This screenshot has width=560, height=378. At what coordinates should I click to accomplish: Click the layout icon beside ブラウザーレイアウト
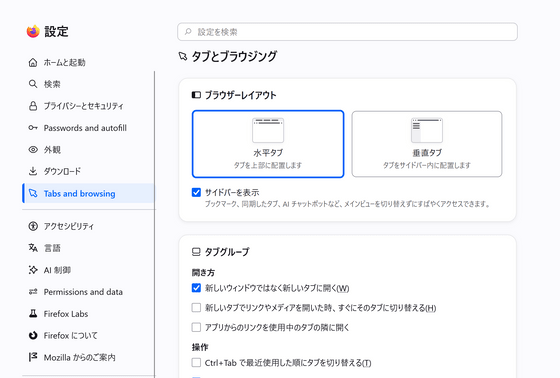point(196,95)
